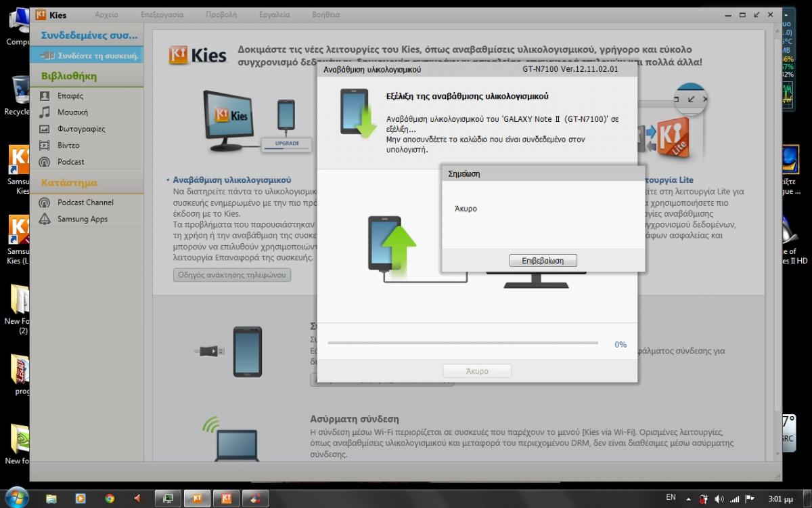
Task: Open the Windows Start menu
Action: pyautogui.click(x=16, y=497)
